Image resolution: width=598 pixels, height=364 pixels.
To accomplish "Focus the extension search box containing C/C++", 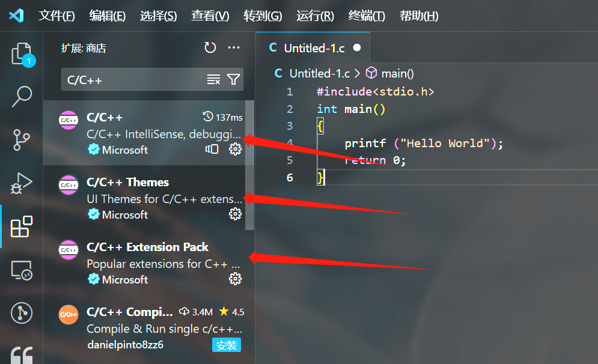I will pyautogui.click(x=132, y=79).
